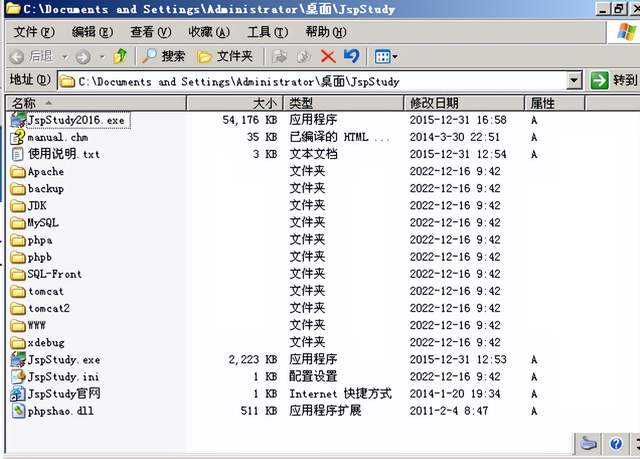Image resolution: width=640 pixels, height=459 pixels.
Task: Restore the window using title bar button
Action: (x=619, y=8)
